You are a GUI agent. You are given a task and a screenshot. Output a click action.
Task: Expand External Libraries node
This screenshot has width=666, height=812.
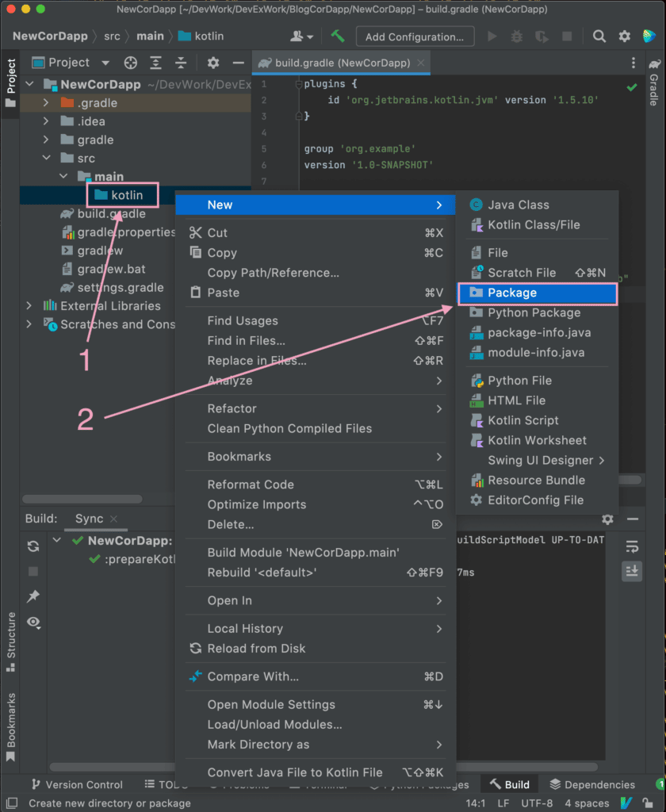(x=29, y=305)
